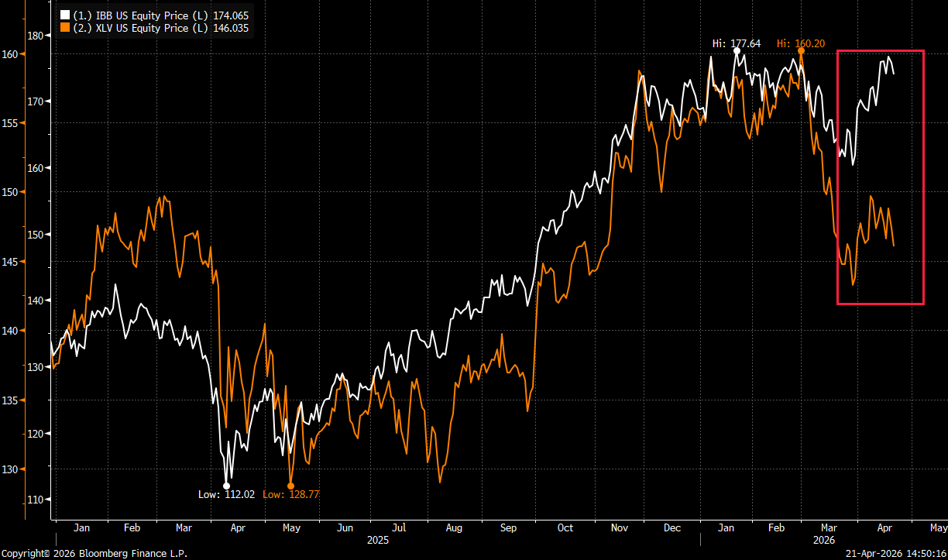Viewport: 948px width, 560px height.
Task: Click the 'Hi: 177.64' label
Action: point(737,44)
